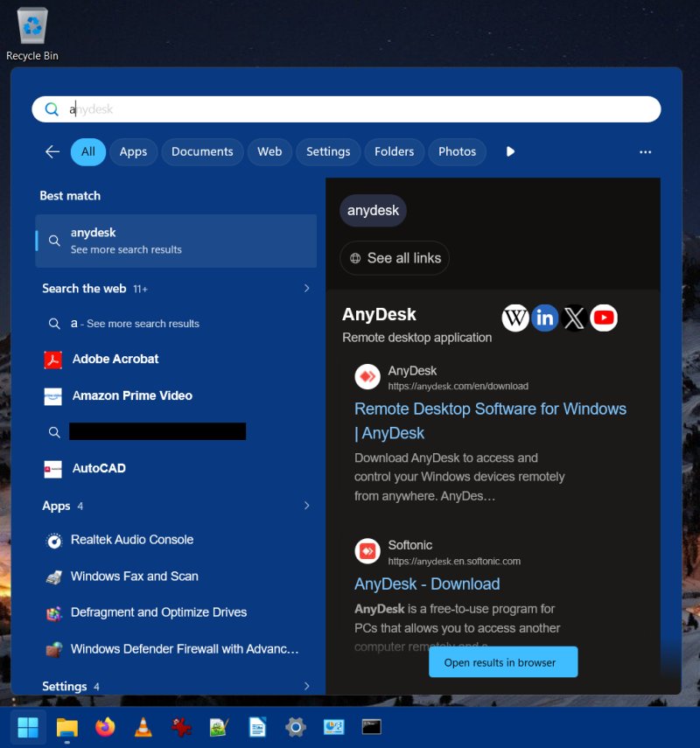The width and height of the screenshot is (700, 748).
Task: Open the AnyDesk LinkedIn icon
Action: [x=545, y=318]
